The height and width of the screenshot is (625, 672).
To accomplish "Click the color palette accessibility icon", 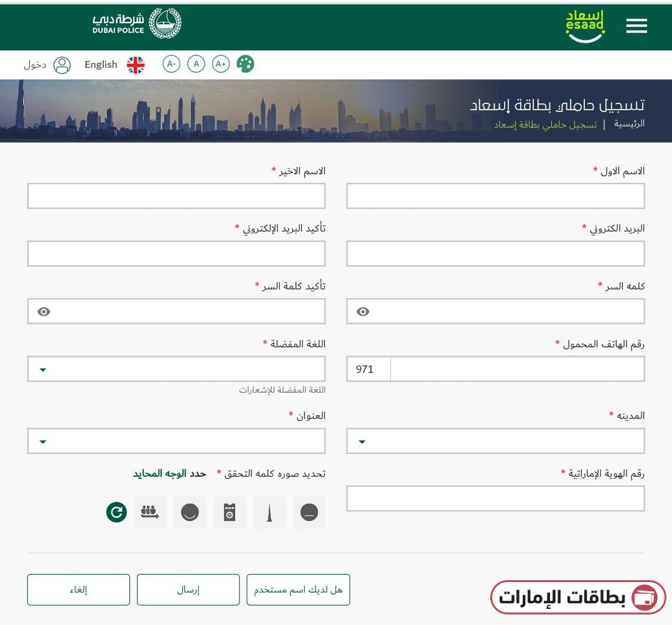I will point(245,63).
